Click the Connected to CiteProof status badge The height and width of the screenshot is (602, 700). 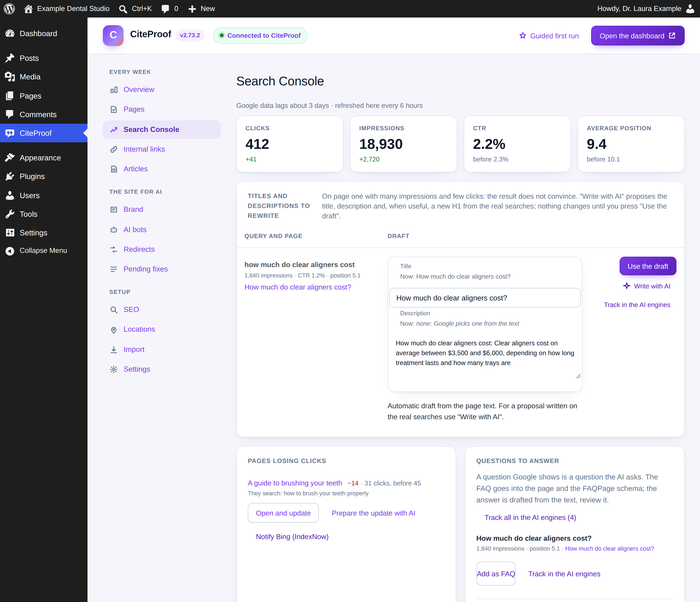260,36
